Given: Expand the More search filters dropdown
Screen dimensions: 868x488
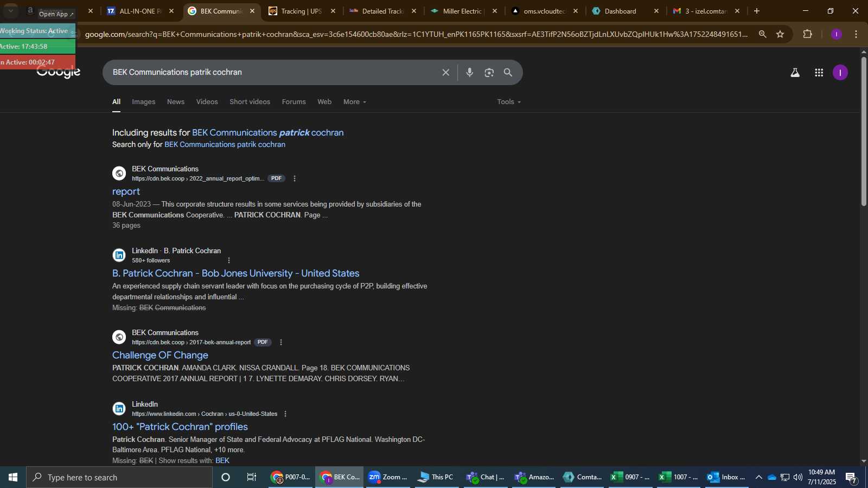Looking at the screenshot, I should coord(355,102).
